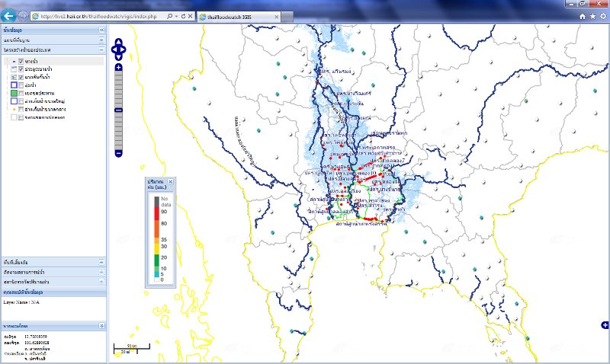Click the browser back button

pos(8,15)
